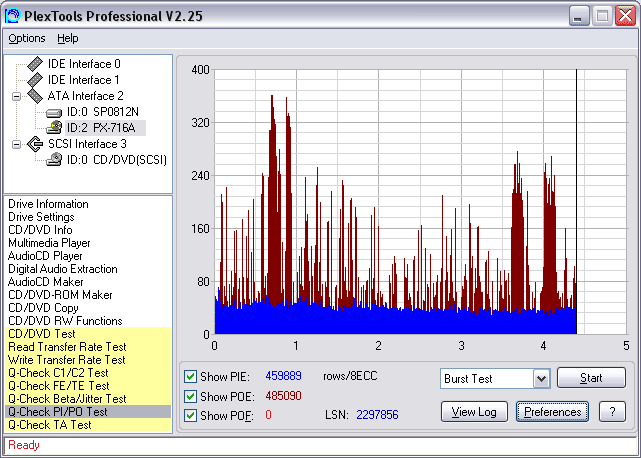Viewport: 641px width, 458px height.
Task: Select the CD/DVD Test function
Action: coord(88,334)
